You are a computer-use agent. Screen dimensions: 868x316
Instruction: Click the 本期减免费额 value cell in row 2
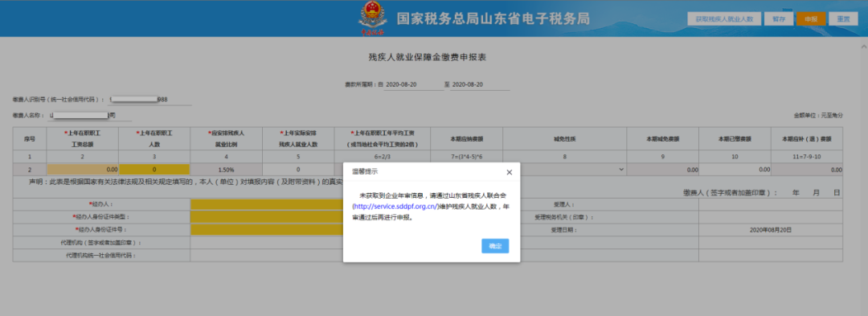pyautogui.click(x=662, y=170)
